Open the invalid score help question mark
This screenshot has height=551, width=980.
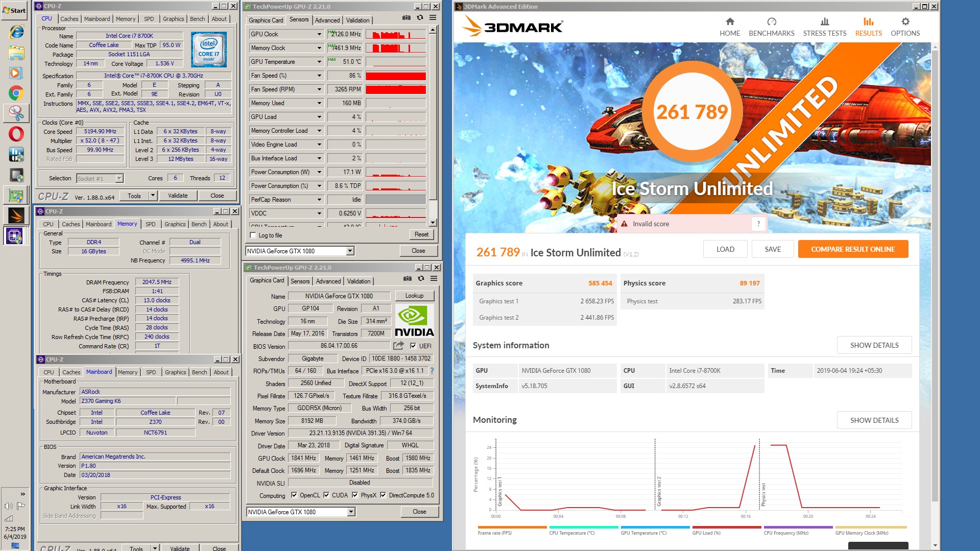[758, 224]
